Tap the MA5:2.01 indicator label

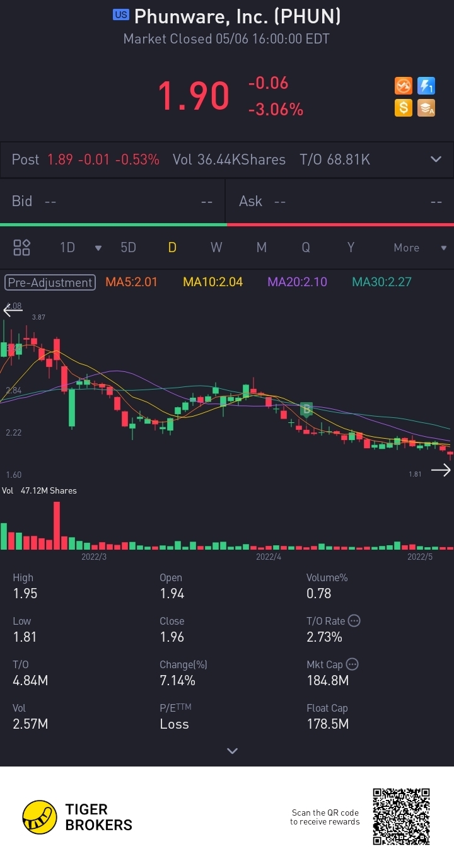(x=131, y=282)
